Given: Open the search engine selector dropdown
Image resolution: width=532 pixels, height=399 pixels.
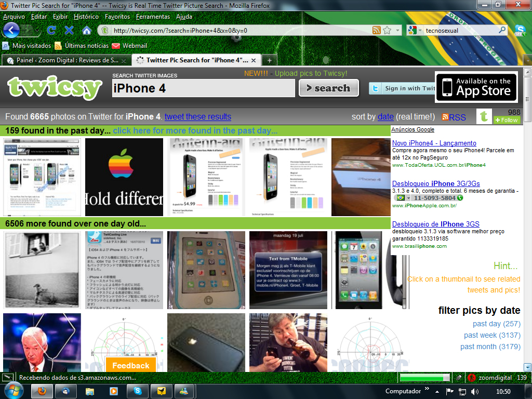Looking at the screenshot, I should click(x=420, y=30).
